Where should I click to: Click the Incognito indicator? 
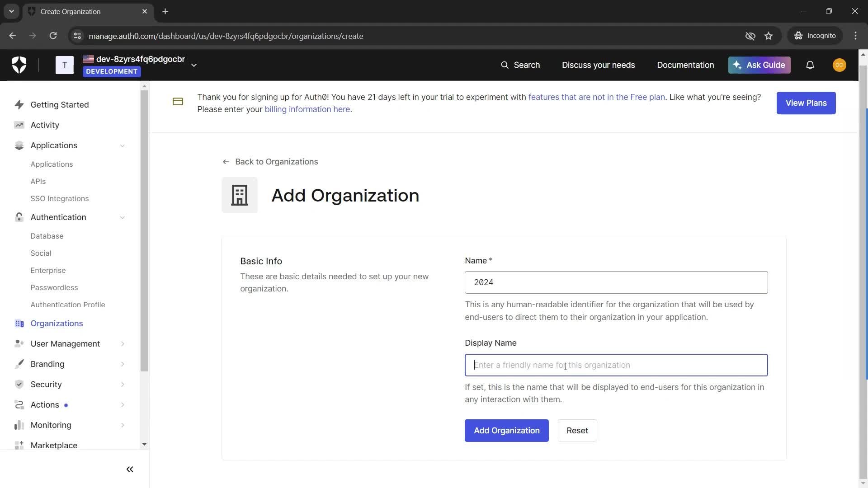click(815, 36)
